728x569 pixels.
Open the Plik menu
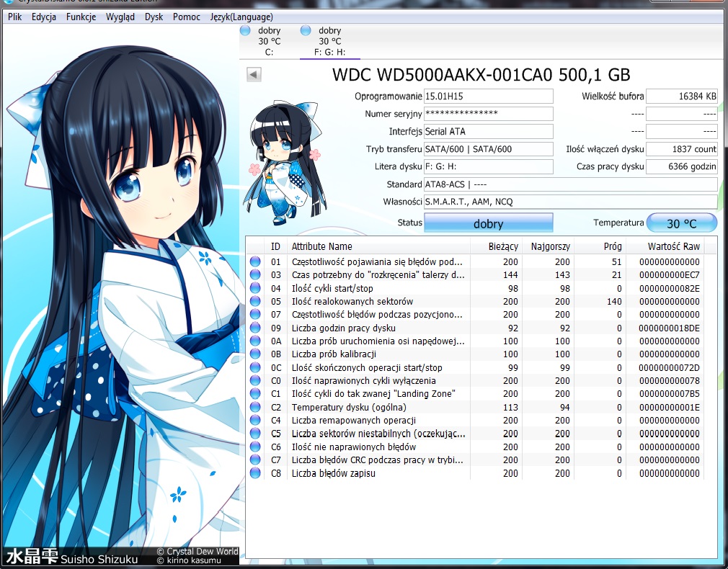[x=15, y=17]
